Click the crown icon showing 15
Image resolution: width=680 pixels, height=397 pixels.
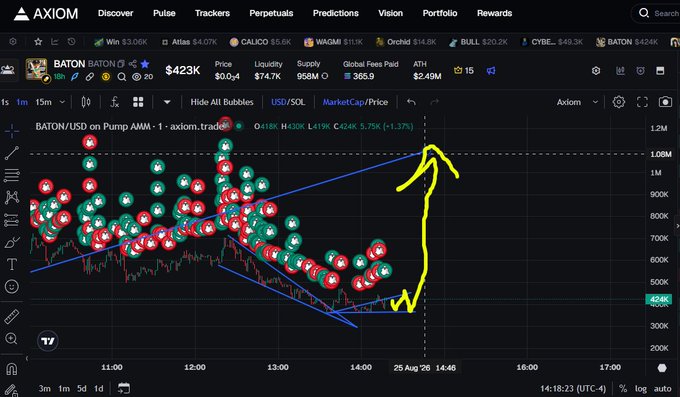click(464, 70)
